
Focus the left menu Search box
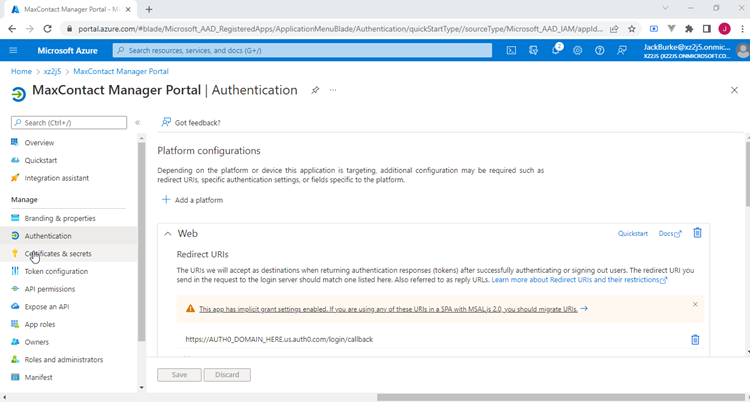pos(69,123)
